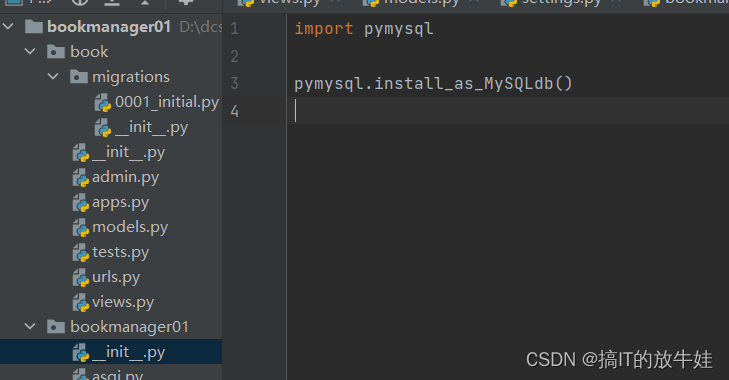Screen dimensions: 729x380
Task: Click the 0001_initial.py Python file icon
Action: coord(103,102)
